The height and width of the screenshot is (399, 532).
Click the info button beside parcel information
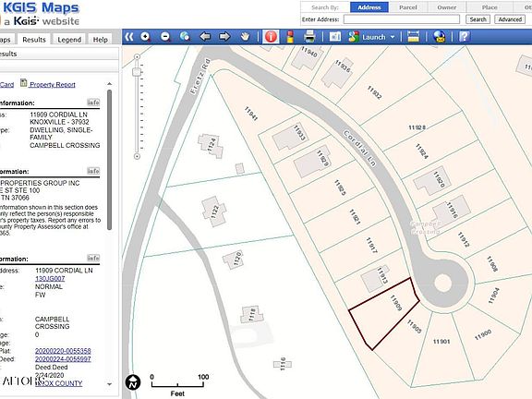(93, 259)
